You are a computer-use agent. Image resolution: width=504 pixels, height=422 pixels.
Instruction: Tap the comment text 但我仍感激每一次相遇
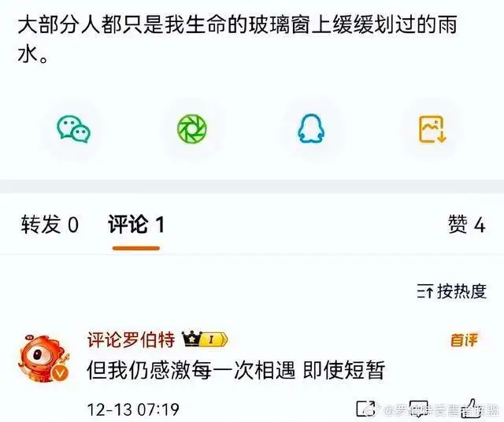pyautogui.click(x=191, y=371)
